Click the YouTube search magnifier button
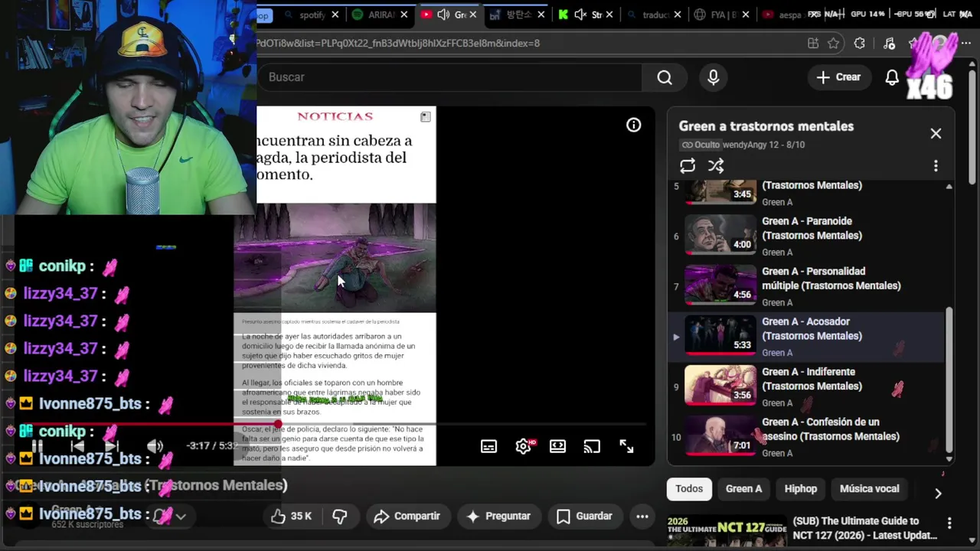 665,77
